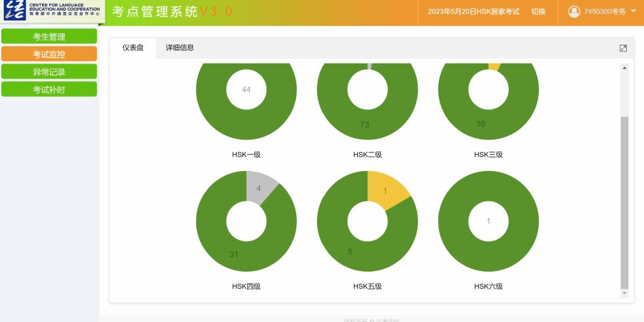Click 2023年5月20日HSK居家考试 exam title
644x322 pixels.
[x=474, y=11]
